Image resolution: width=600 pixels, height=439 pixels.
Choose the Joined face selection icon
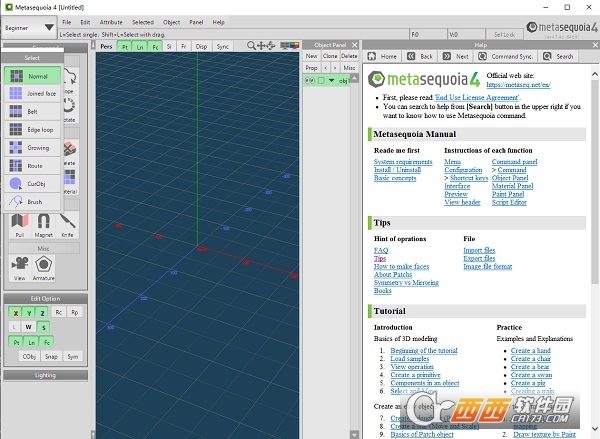coord(16,93)
